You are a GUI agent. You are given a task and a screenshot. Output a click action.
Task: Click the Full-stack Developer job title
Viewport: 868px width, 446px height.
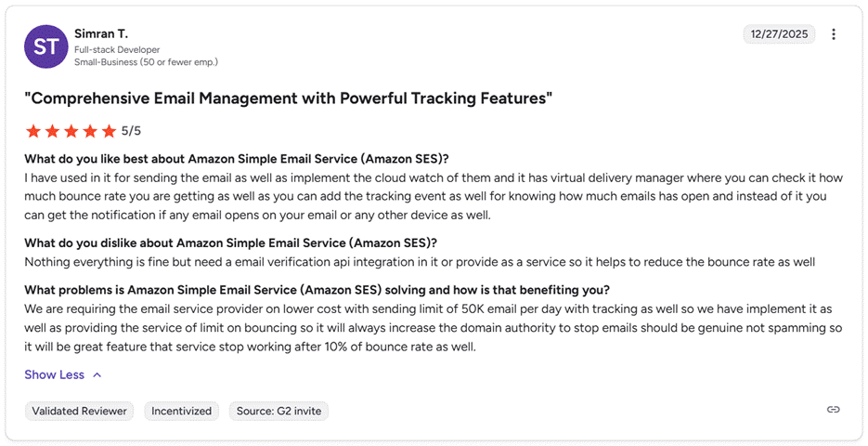pyautogui.click(x=117, y=49)
